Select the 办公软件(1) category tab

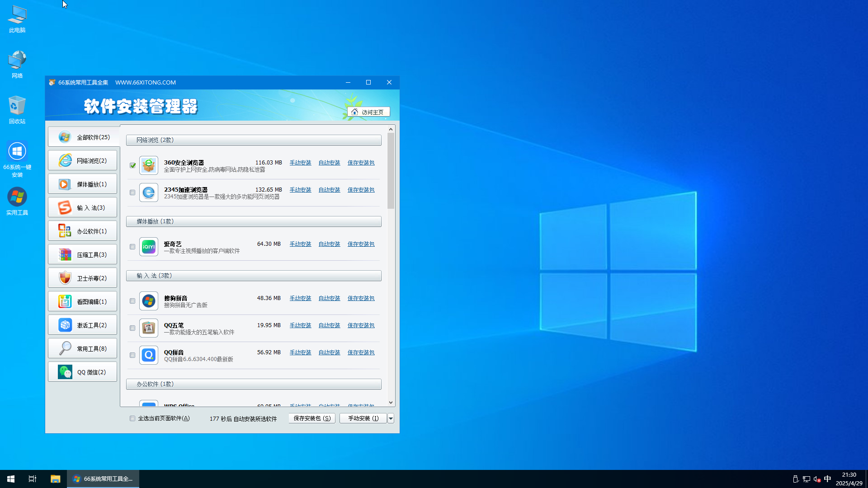(82, 231)
